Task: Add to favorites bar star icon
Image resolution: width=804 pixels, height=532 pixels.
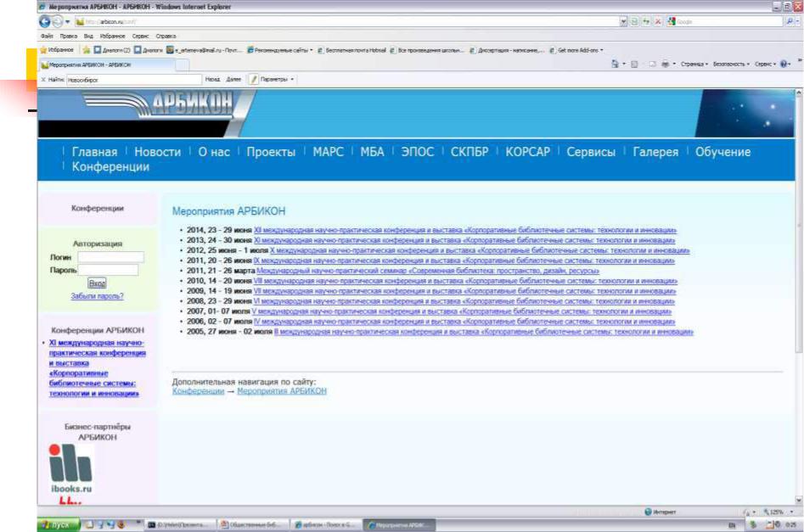Action: (x=86, y=50)
